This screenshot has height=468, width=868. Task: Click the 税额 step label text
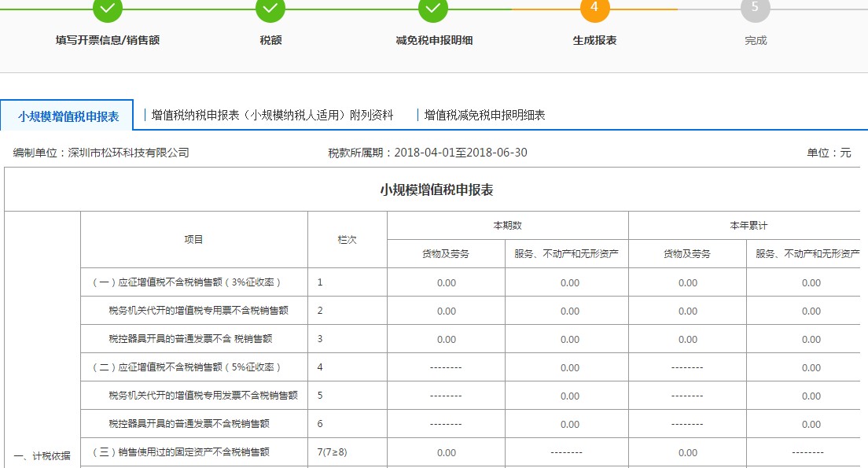pyautogui.click(x=270, y=39)
